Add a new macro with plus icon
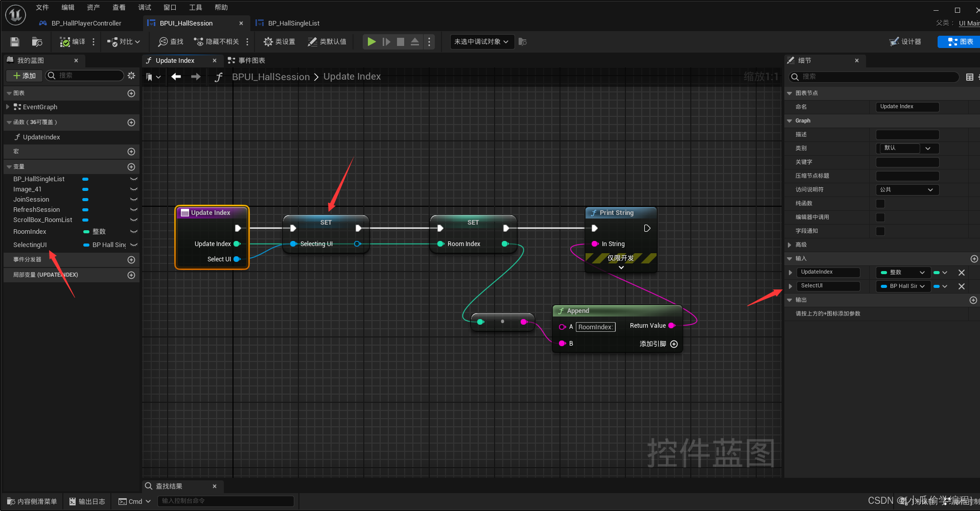980x511 pixels. pyautogui.click(x=131, y=152)
